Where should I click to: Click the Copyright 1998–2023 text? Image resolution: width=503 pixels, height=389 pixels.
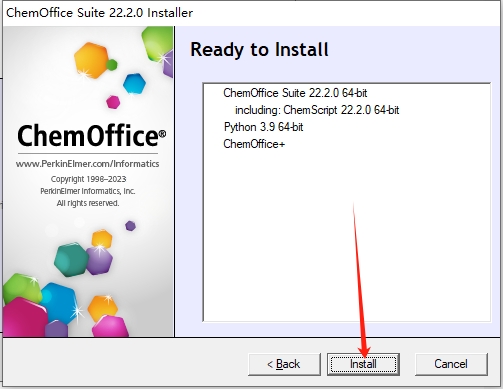[x=88, y=179]
